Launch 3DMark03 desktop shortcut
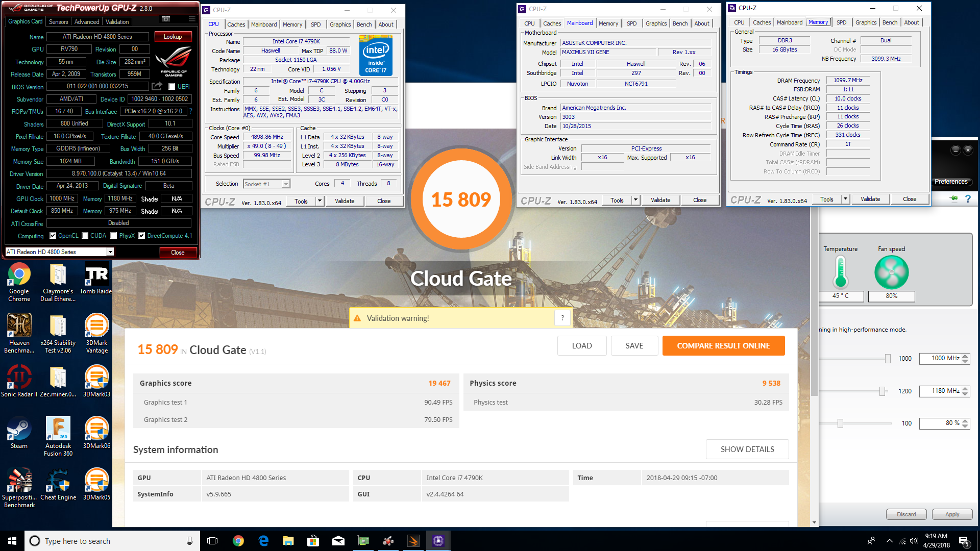980x551 pixels. click(96, 381)
